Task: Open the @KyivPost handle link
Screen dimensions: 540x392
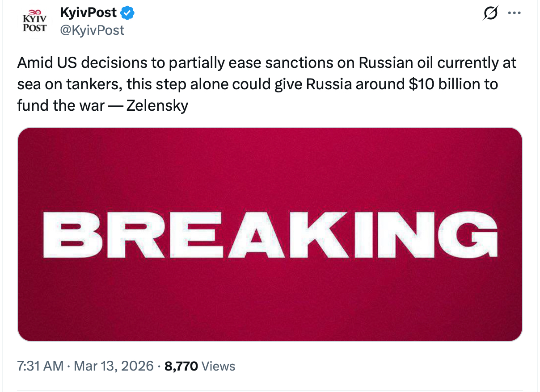Action: (x=92, y=30)
